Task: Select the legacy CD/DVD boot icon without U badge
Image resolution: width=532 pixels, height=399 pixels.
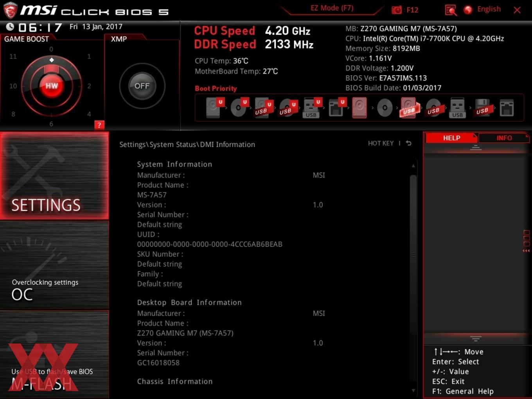Action: pyautogui.click(x=385, y=108)
